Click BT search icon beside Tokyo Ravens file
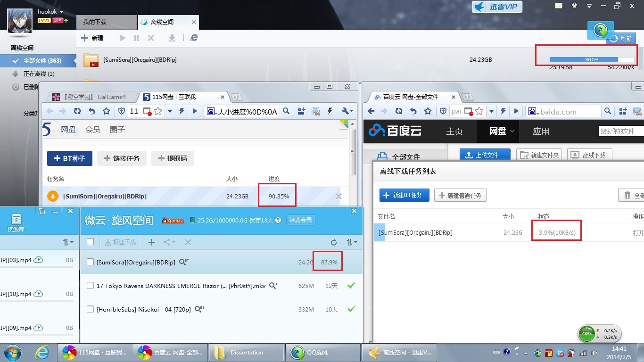 (273, 285)
